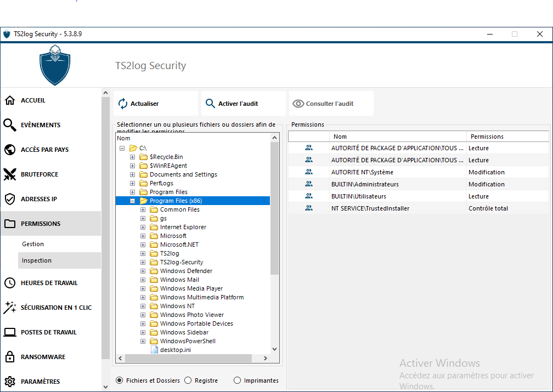Click the users icon for BUILTIN\Administrateurs
Image resolution: width=553 pixels, height=392 pixels.
click(309, 184)
